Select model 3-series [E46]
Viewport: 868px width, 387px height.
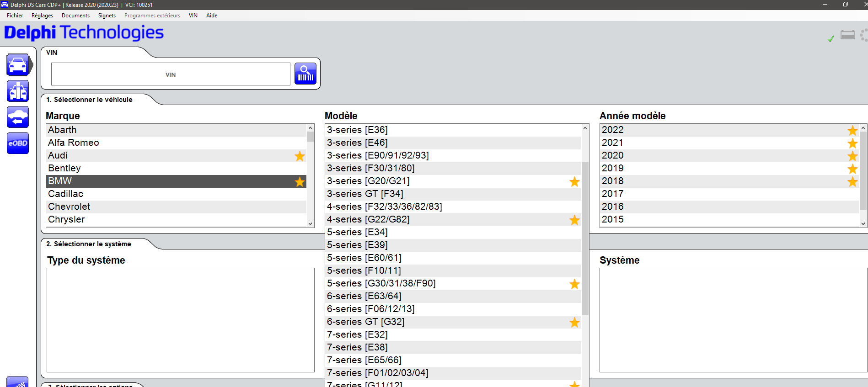(x=453, y=143)
